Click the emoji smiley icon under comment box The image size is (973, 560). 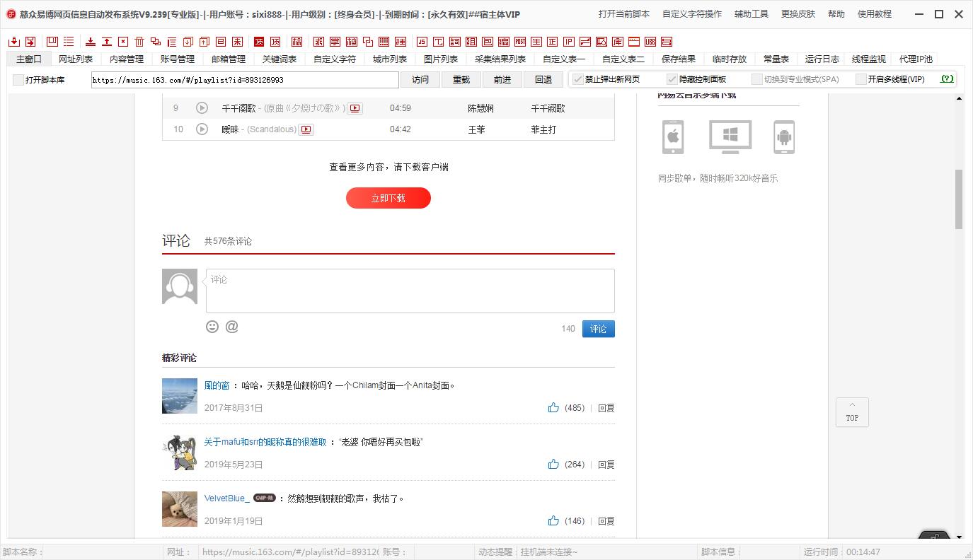(x=212, y=327)
